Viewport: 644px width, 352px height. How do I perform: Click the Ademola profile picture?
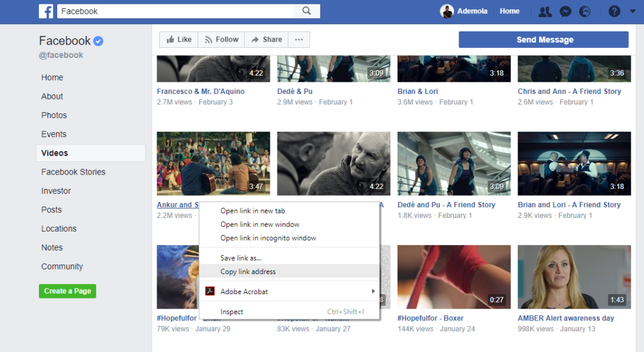pyautogui.click(x=447, y=11)
